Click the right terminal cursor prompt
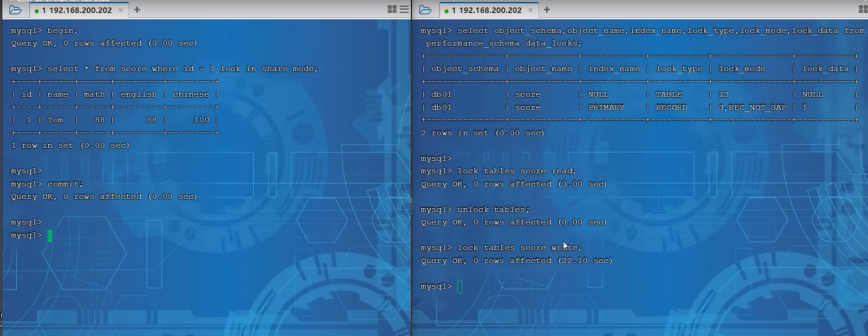 460,287
